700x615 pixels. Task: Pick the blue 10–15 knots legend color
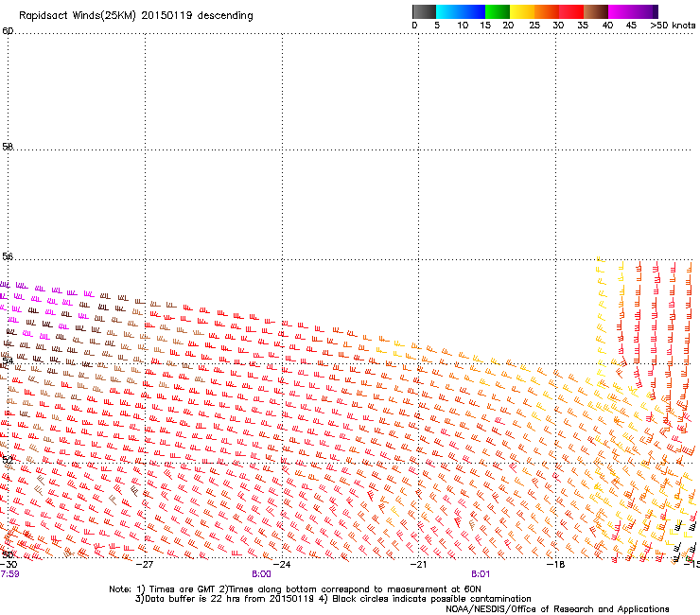pos(473,11)
